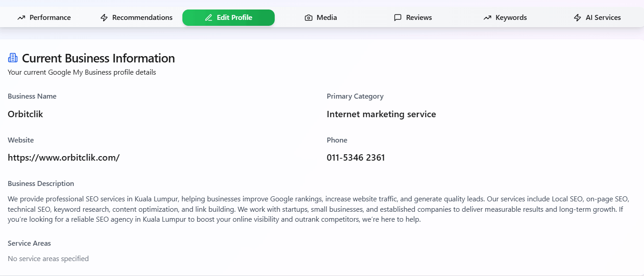Click the Internet marketing service category value
The height and width of the screenshot is (276, 644).
pyautogui.click(x=381, y=114)
